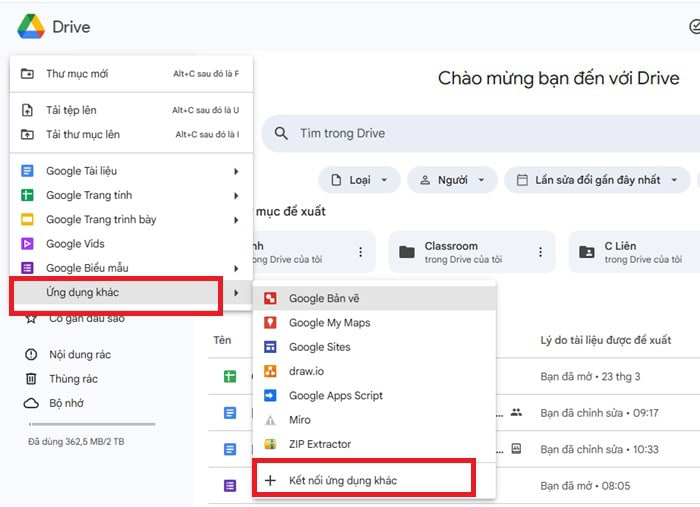The image size is (700, 507).
Task: Click the new folder icon beside Thư mục mới
Action: 27,74
